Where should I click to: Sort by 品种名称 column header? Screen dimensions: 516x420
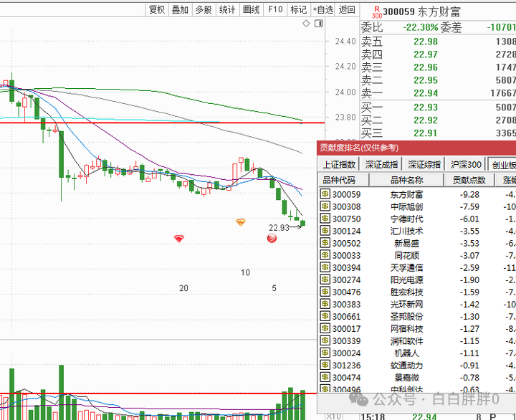click(407, 180)
